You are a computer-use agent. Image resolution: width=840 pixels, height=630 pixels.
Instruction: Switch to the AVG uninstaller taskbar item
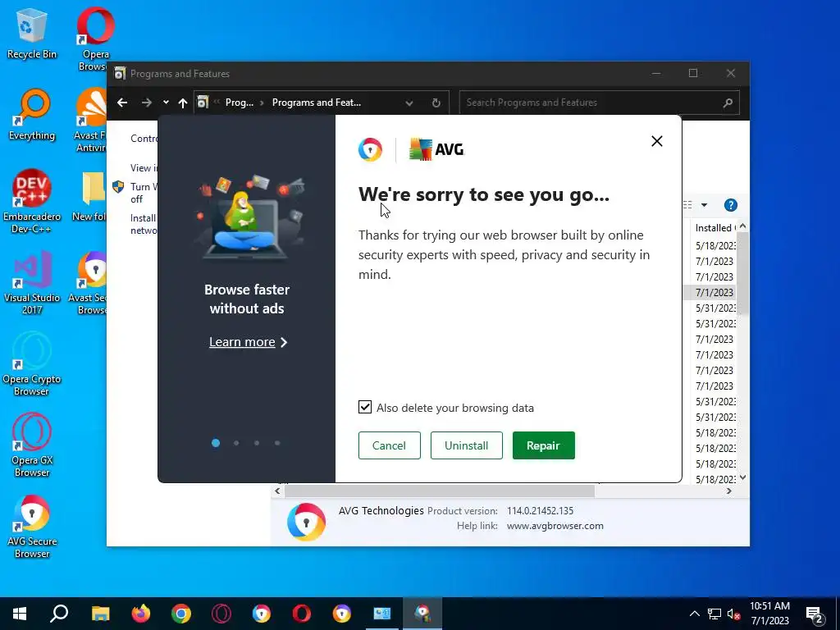click(x=422, y=614)
